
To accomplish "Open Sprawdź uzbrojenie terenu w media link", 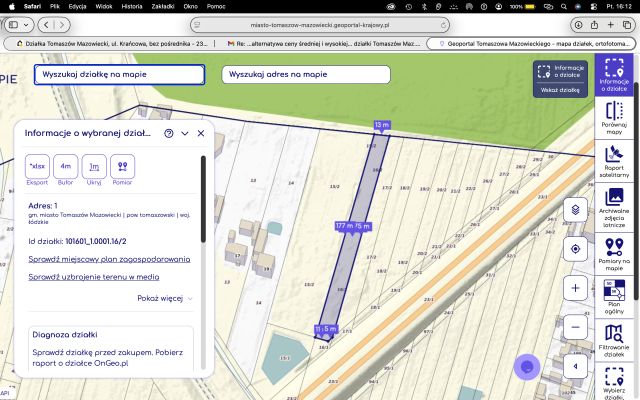I will (x=94, y=277).
